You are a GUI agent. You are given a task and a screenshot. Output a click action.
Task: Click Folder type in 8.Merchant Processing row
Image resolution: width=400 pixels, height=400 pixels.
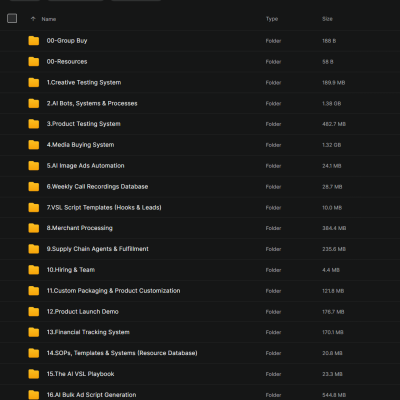click(x=273, y=228)
